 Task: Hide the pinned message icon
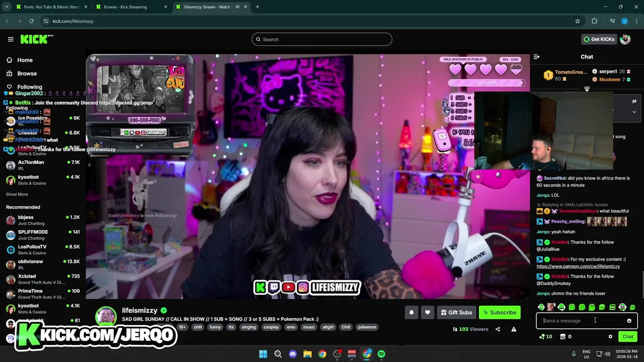634,101
